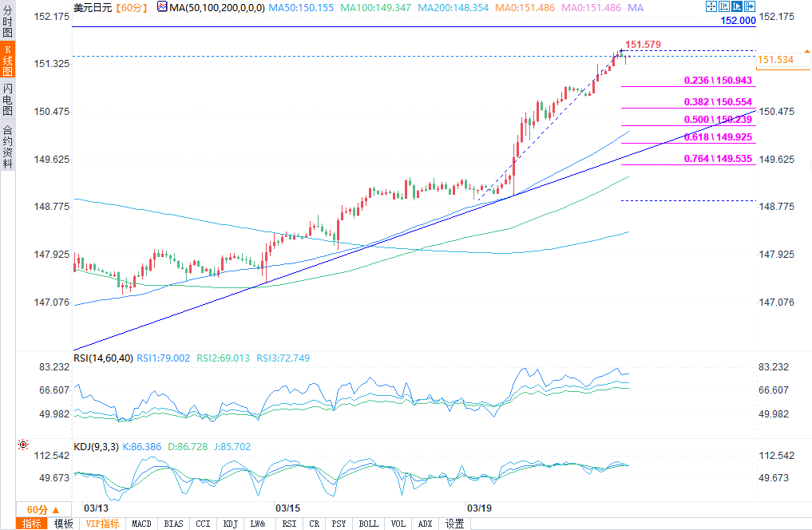Select the 指标 bottom tab
The height and width of the screenshot is (530, 812).
click(x=32, y=524)
